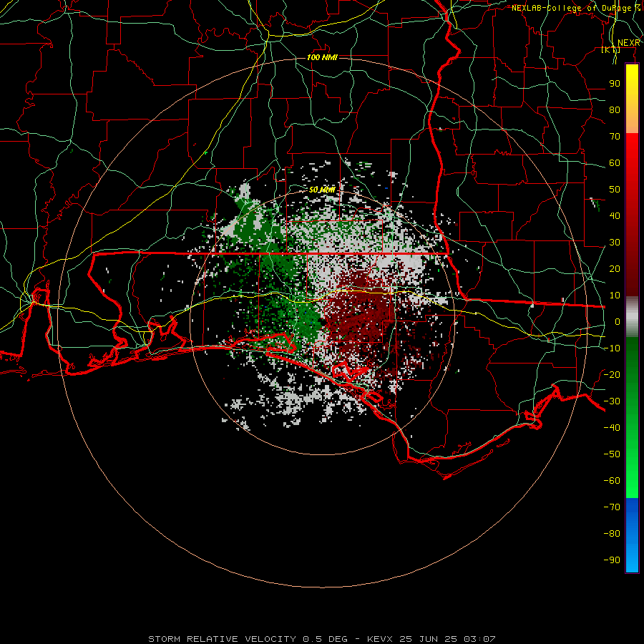
Task: Click the 90 value on the color scale
Action: coord(615,84)
